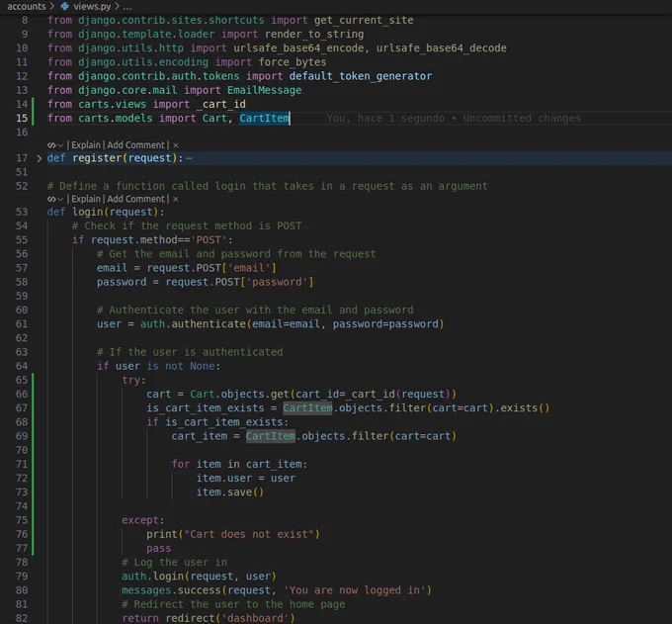Click 'EmailMessage' on line 13

(265, 90)
